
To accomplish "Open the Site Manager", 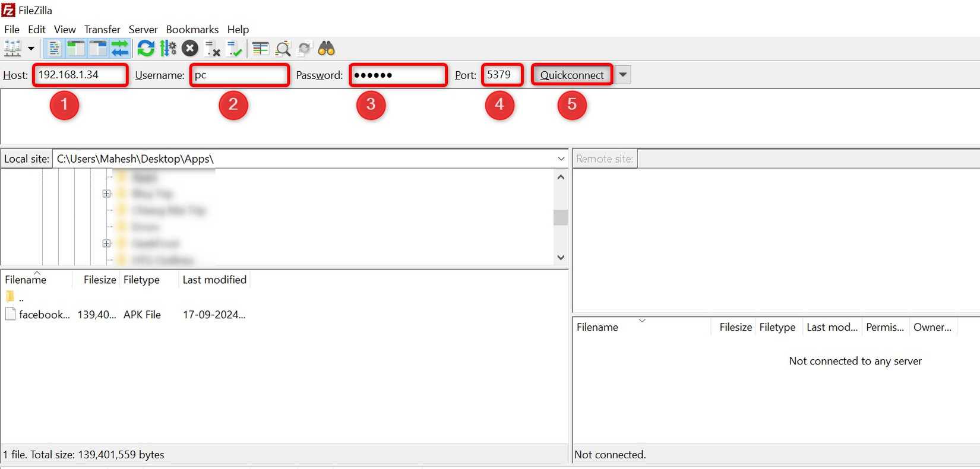I will (12, 49).
